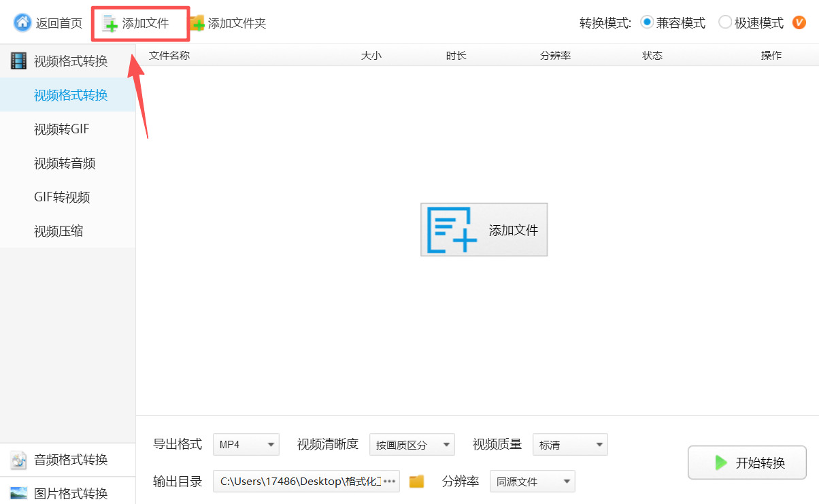Open output folder via yellow folder icon

pyautogui.click(x=416, y=482)
